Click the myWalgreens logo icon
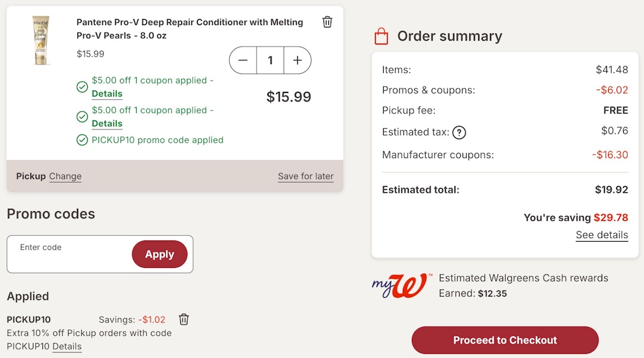The height and width of the screenshot is (358, 644). pos(401,285)
